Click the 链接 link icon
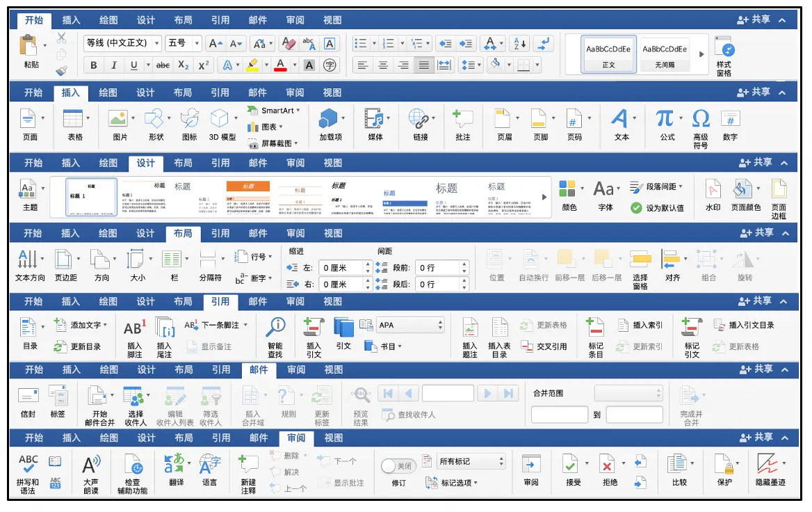This screenshot has height=512, width=812. point(418,119)
